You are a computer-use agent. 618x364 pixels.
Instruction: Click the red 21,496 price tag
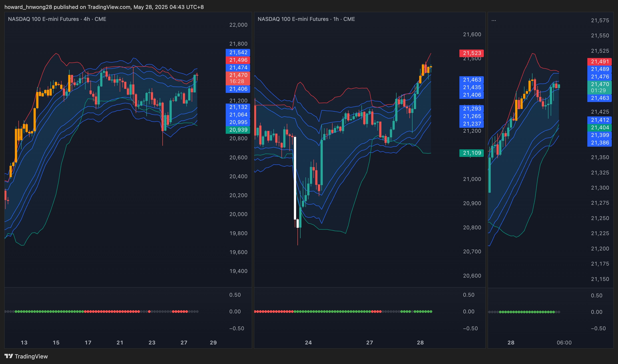238,60
